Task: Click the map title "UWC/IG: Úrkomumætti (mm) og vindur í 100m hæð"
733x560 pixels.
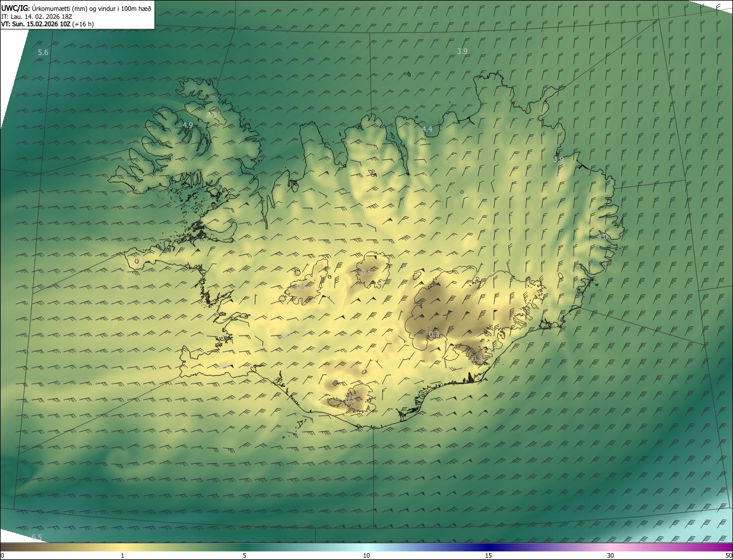Action: [76, 8]
